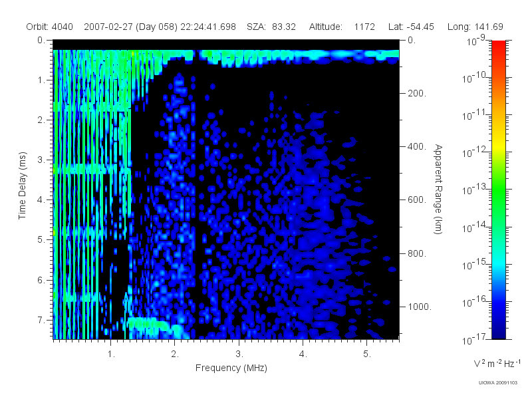Click the '800.' apparent range tick label
This screenshot has width=532, height=399.
(x=417, y=253)
